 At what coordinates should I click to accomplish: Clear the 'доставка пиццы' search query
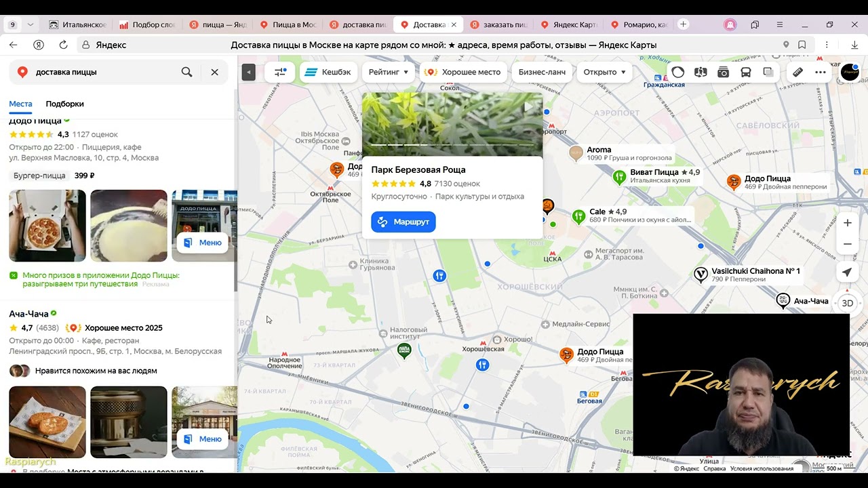[214, 72]
